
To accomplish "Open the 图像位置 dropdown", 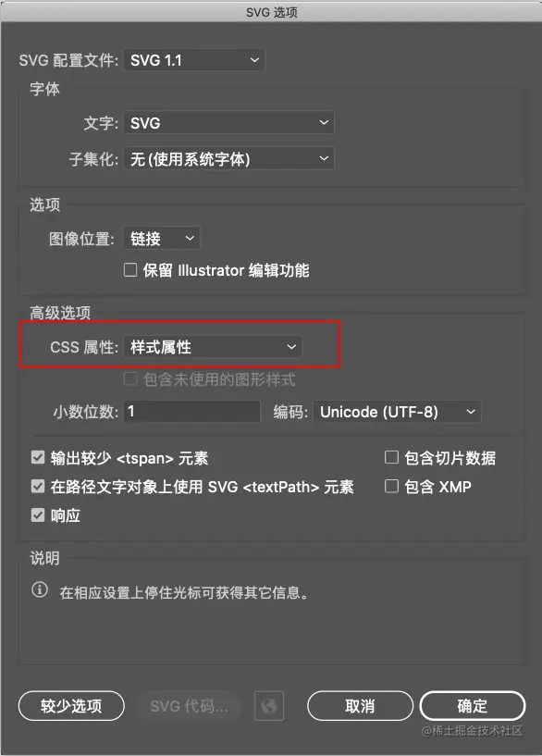I will click(x=162, y=238).
